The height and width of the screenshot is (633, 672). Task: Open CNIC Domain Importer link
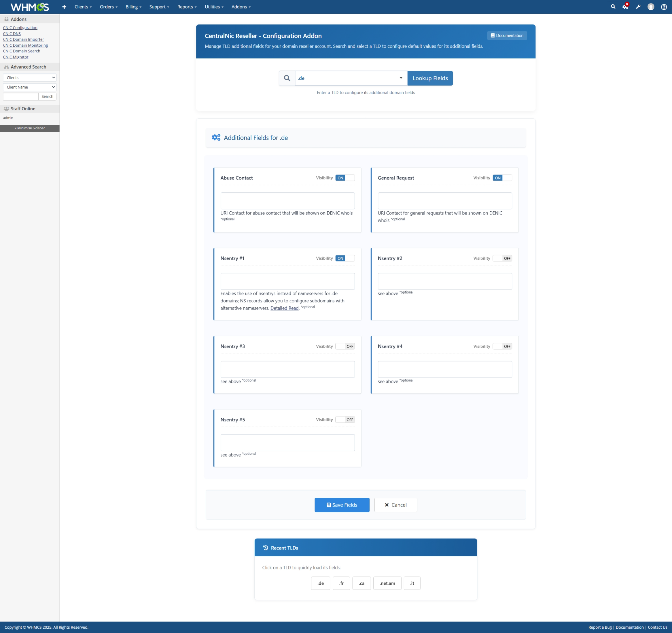tap(24, 39)
